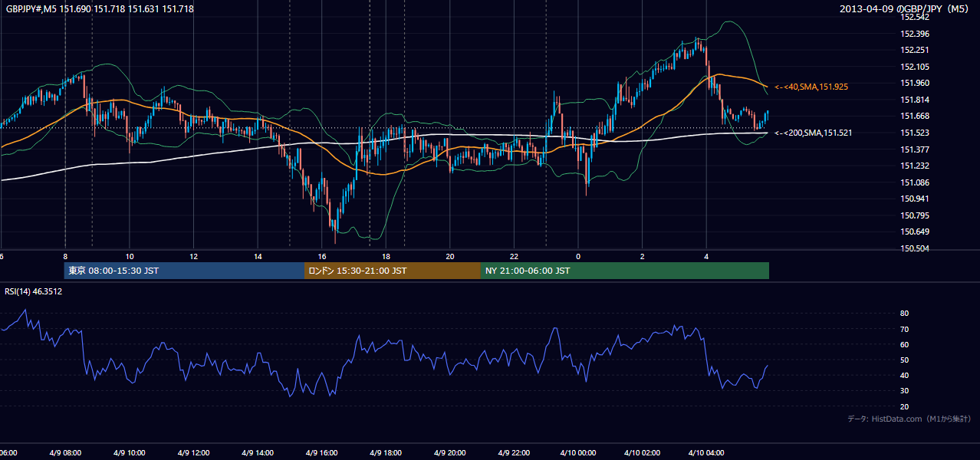980x460 pixels.
Task: Click the RSI scale value 80
Action: point(905,314)
